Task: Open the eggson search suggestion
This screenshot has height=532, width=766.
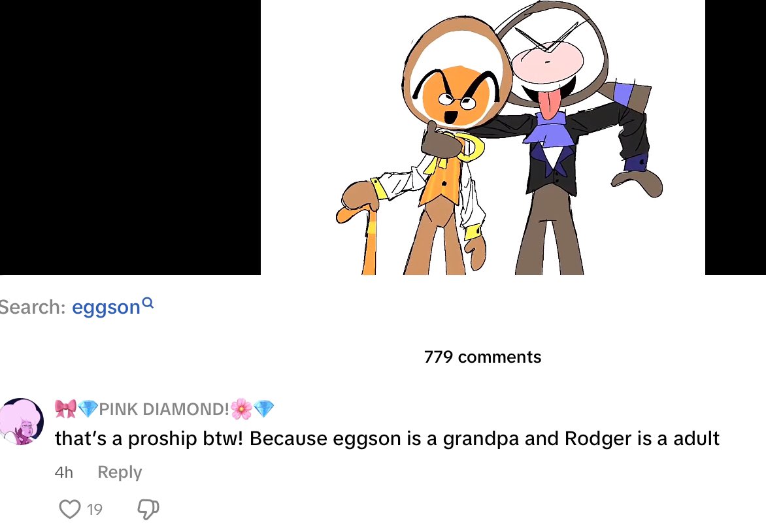Action: 106,307
